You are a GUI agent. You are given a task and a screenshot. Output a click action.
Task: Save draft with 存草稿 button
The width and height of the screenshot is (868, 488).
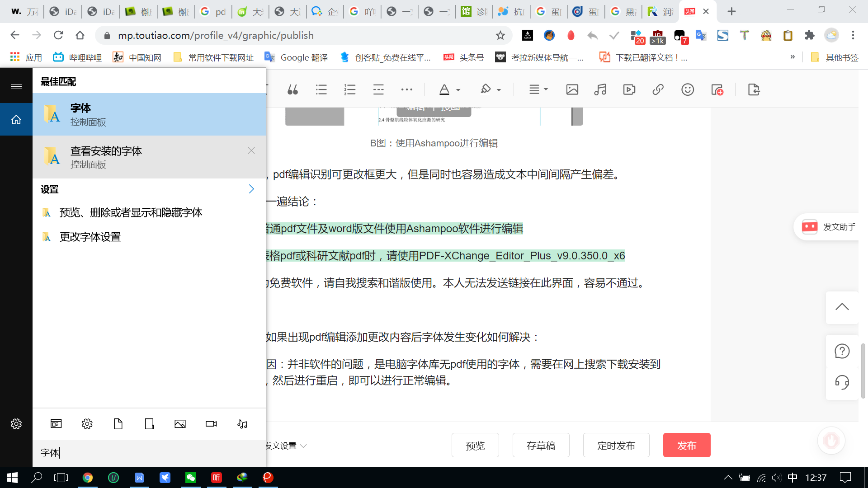click(x=541, y=445)
